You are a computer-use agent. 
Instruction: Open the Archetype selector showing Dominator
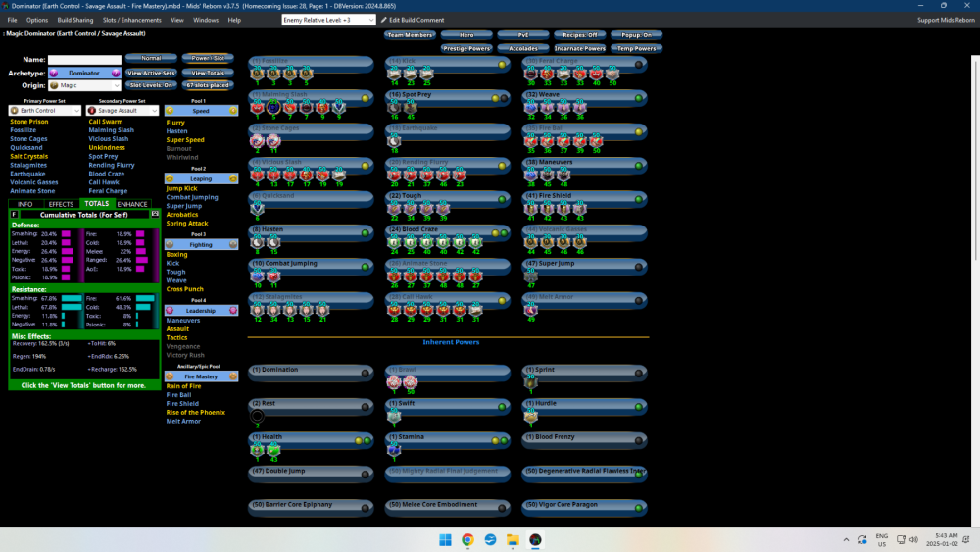tap(84, 74)
